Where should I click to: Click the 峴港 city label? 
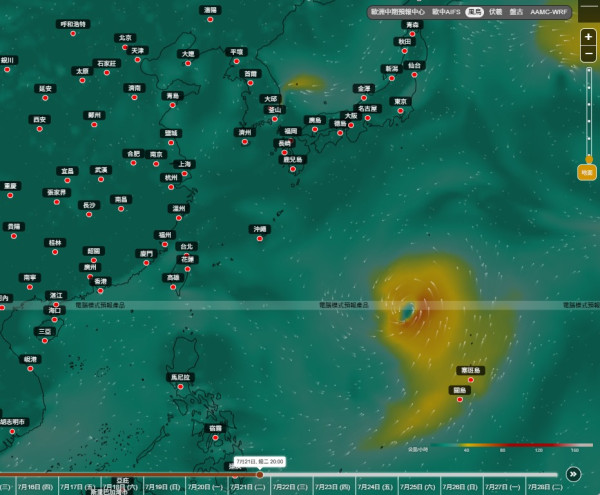[x=30, y=359]
